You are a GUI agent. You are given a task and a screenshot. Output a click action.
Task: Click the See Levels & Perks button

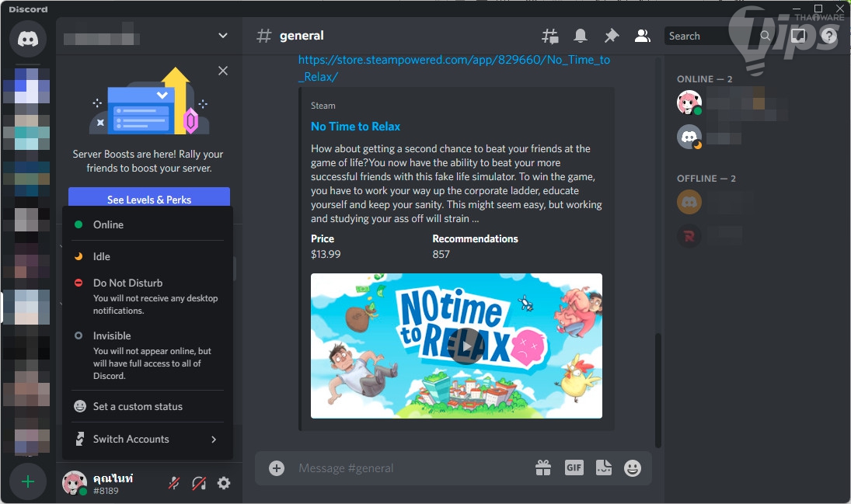pos(149,199)
